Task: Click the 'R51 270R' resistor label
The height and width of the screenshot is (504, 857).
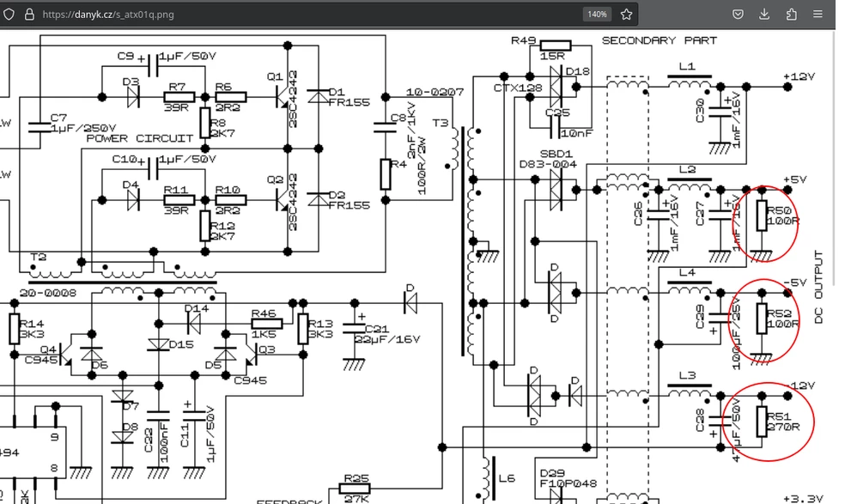Action: pyautogui.click(x=783, y=422)
